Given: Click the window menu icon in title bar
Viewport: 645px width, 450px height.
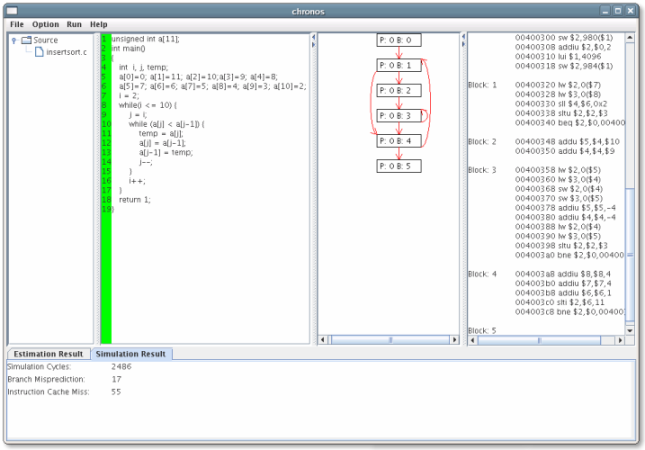Looking at the screenshot, I should click(12, 11).
